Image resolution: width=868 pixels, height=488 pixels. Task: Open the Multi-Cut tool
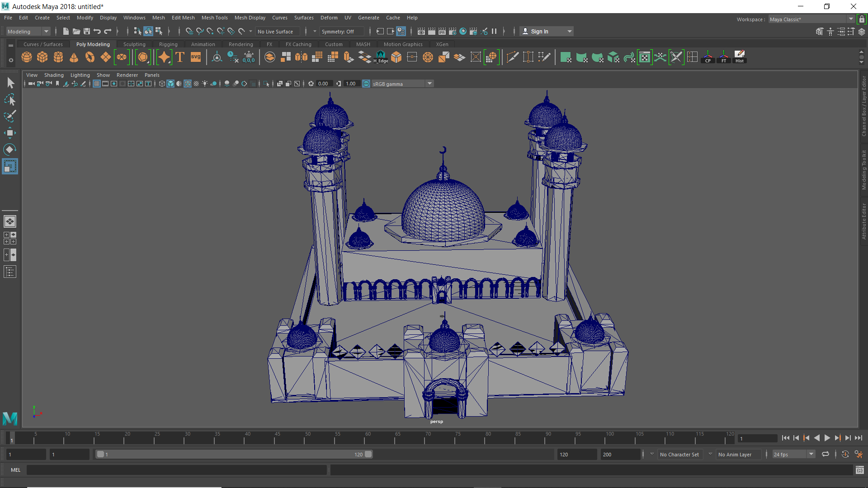click(513, 57)
